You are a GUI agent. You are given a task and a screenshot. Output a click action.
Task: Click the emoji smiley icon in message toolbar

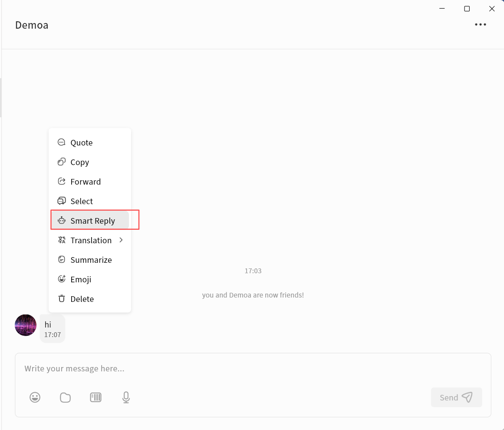click(35, 397)
